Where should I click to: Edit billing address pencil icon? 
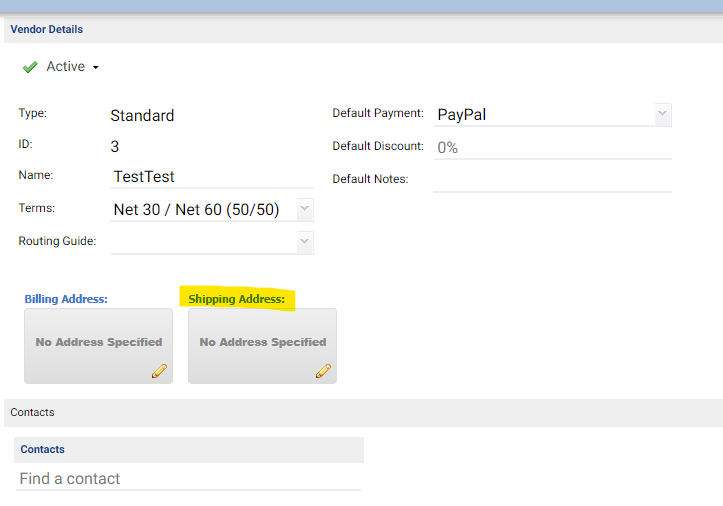coord(159,371)
